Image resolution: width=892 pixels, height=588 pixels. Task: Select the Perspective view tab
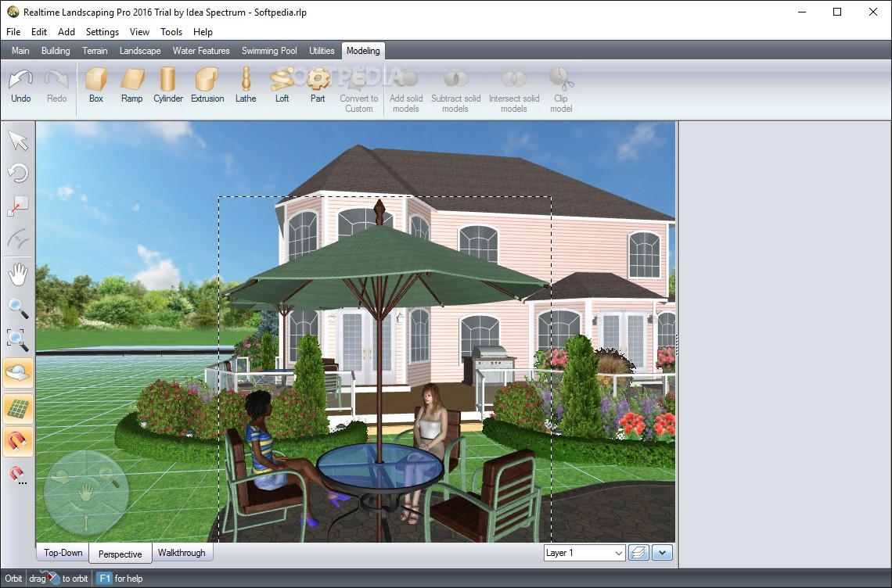(120, 554)
